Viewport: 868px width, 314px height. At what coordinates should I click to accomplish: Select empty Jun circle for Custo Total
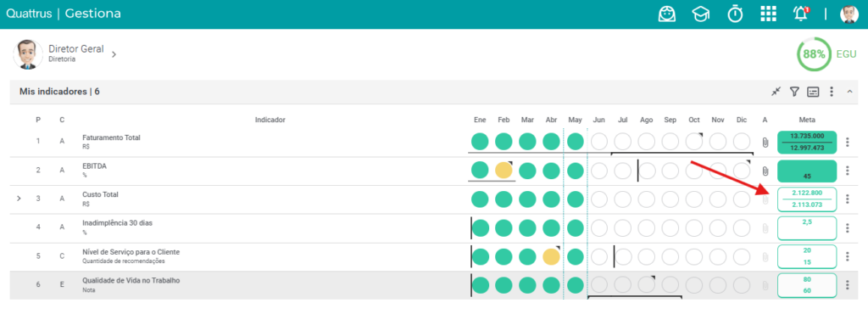pyautogui.click(x=599, y=199)
